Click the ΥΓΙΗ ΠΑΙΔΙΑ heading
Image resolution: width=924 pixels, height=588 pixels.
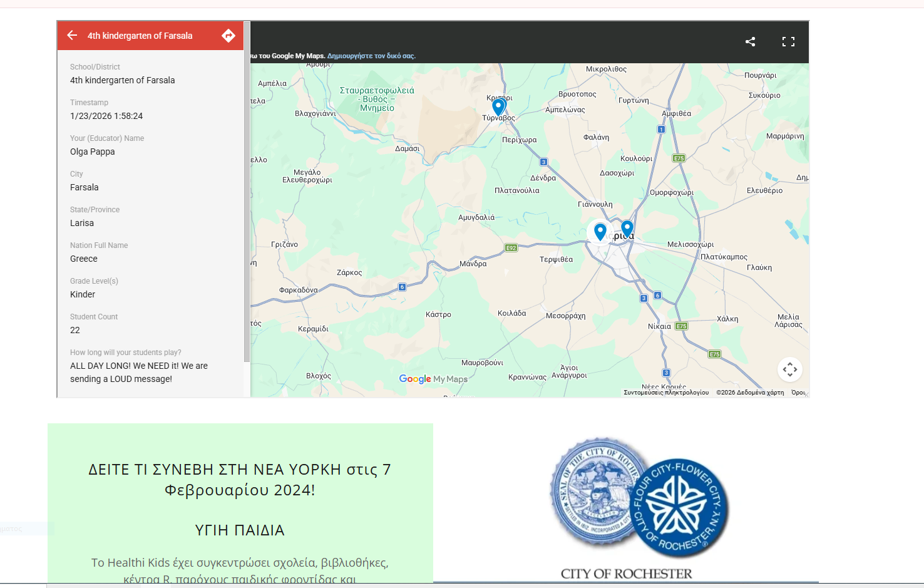240,530
